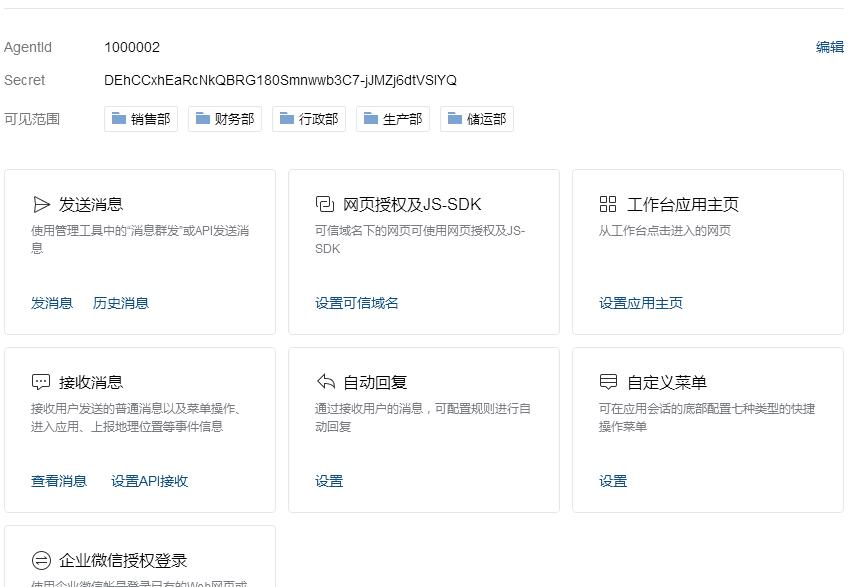The height and width of the screenshot is (587, 853).
Task: Click the Secret key value text
Action: (x=280, y=80)
